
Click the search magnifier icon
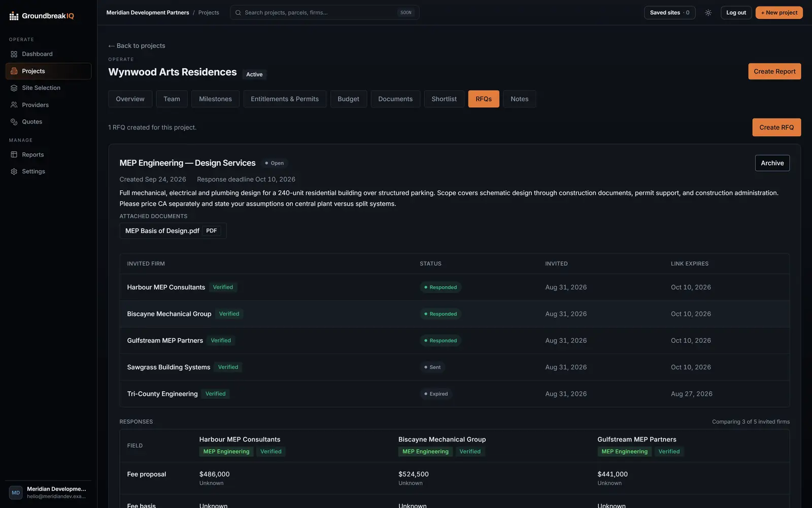pyautogui.click(x=238, y=13)
